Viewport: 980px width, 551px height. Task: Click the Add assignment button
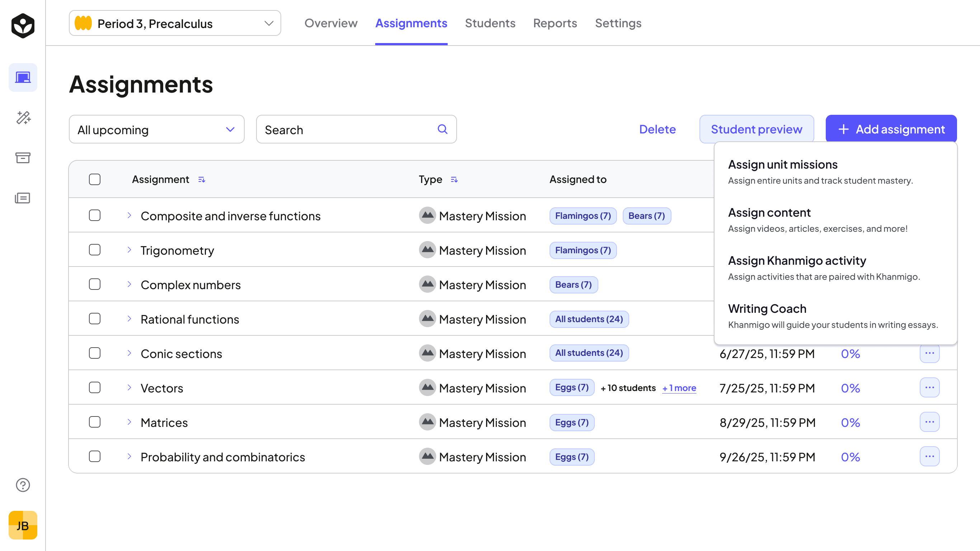pyautogui.click(x=891, y=129)
